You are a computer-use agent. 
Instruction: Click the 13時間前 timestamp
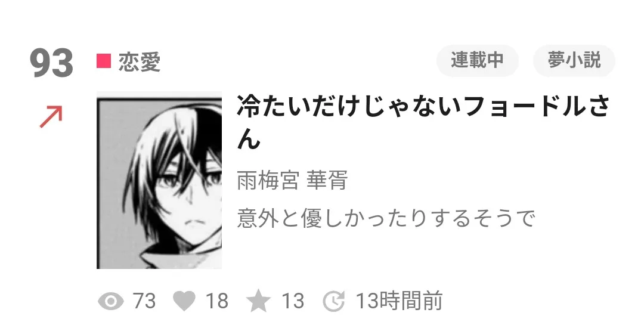(x=399, y=301)
